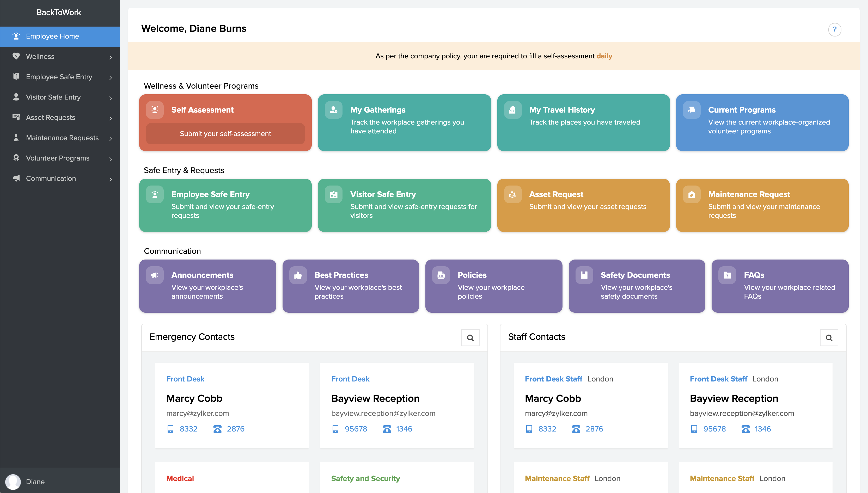Click Submit your self-assessment button
This screenshot has width=868, height=493.
pyautogui.click(x=225, y=134)
